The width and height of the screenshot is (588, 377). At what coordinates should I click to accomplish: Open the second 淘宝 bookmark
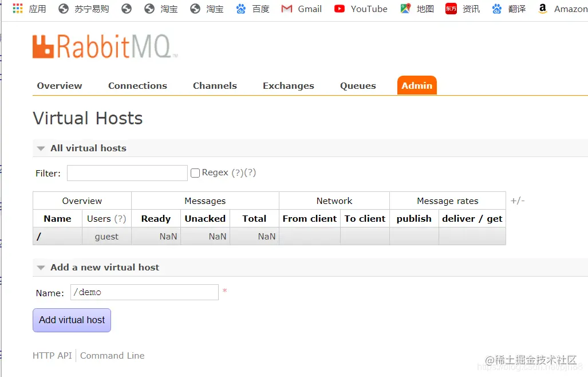[x=207, y=9]
